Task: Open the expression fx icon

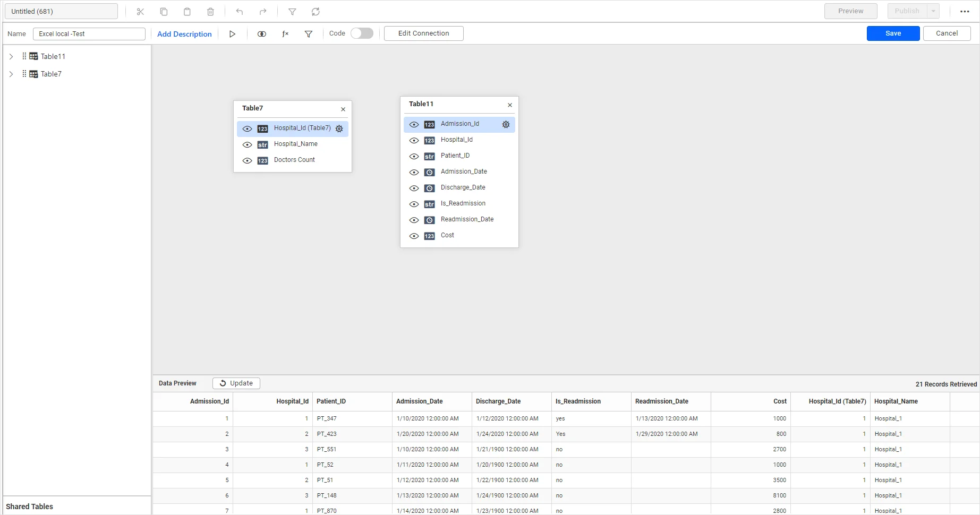Action: (285, 34)
